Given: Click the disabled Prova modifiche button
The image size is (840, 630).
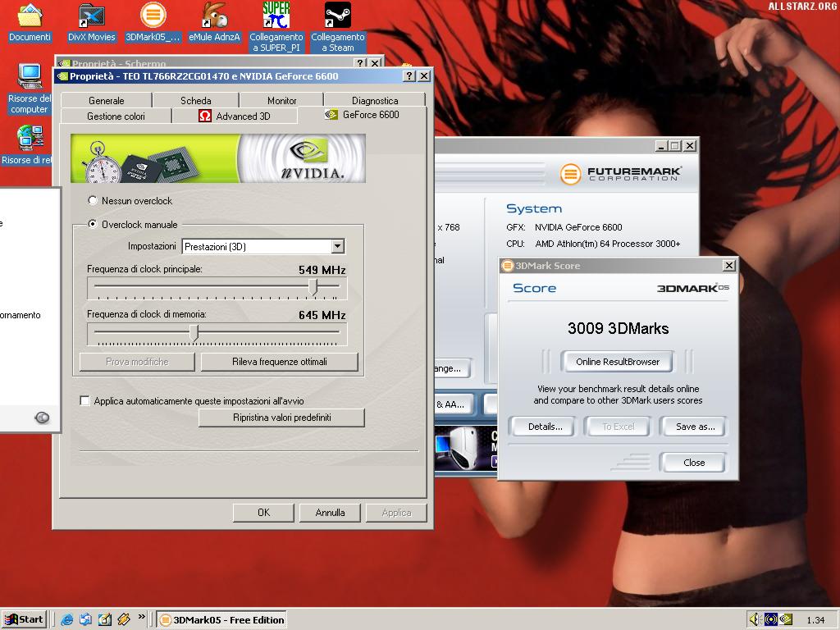Looking at the screenshot, I should [x=137, y=362].
